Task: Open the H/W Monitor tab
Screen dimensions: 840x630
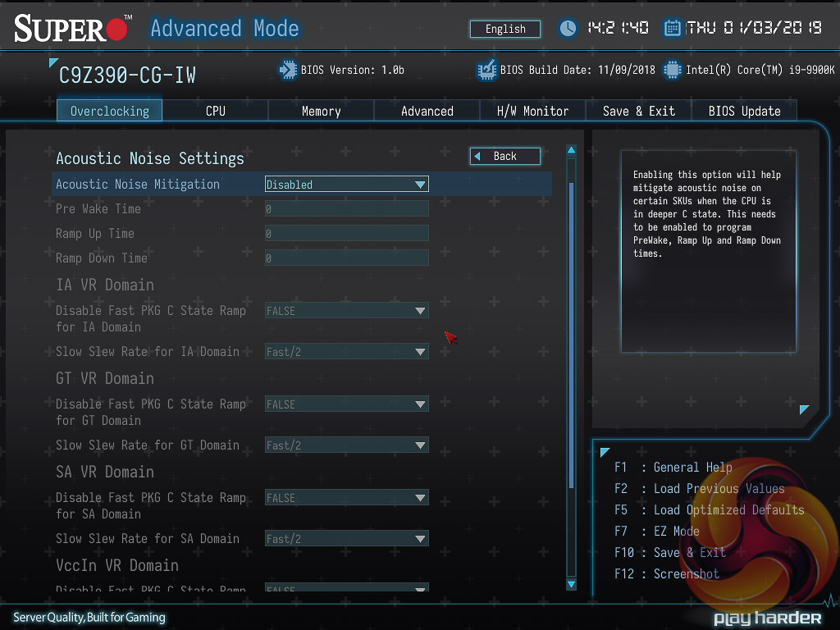Action: (x=532, y=111)
